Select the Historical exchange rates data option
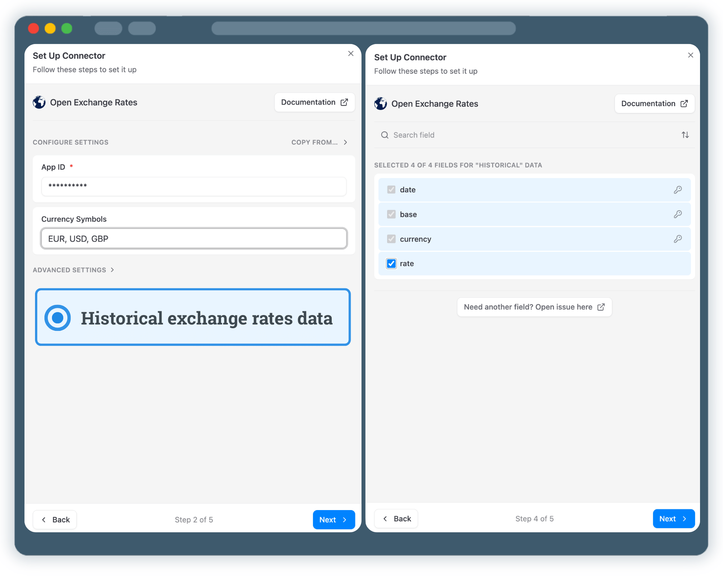723x588 pixels. coord(193,317)
